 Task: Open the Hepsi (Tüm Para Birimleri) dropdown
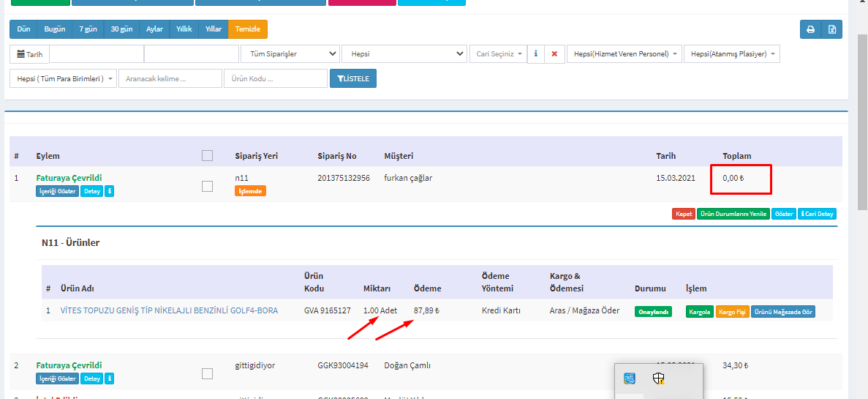click(x=63, y=78)
